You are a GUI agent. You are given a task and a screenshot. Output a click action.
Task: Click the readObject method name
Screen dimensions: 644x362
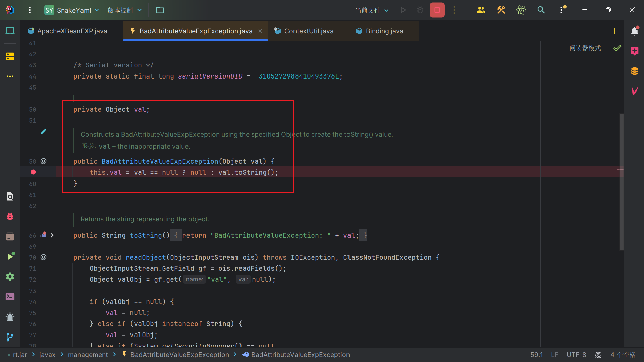pyautogui.click(x=146, y=257)
